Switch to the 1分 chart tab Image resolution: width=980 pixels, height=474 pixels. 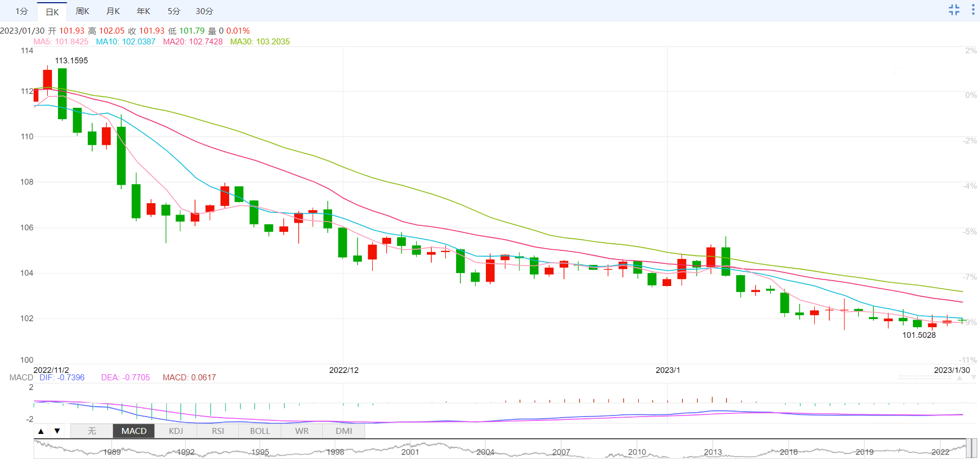[22, 11]
